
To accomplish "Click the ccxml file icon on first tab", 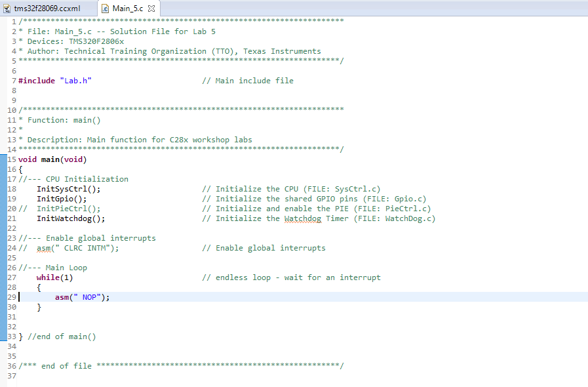I will pos(7,9).
